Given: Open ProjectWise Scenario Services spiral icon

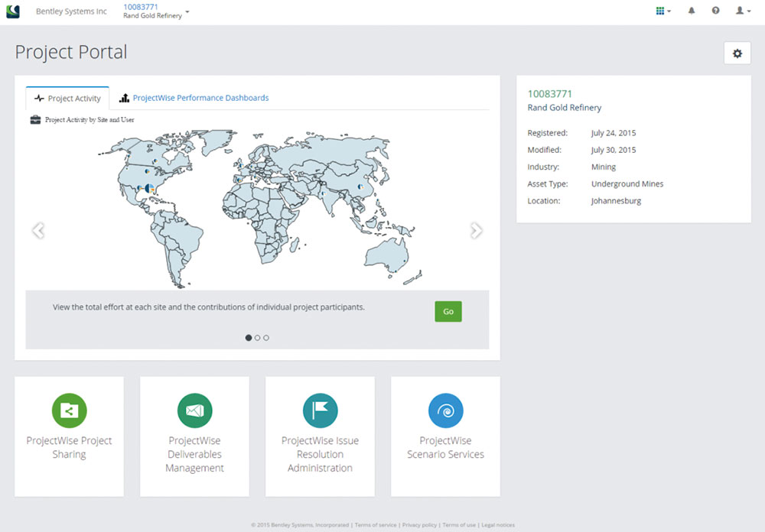Looking at the screenshot, I should tap(445, 410).
